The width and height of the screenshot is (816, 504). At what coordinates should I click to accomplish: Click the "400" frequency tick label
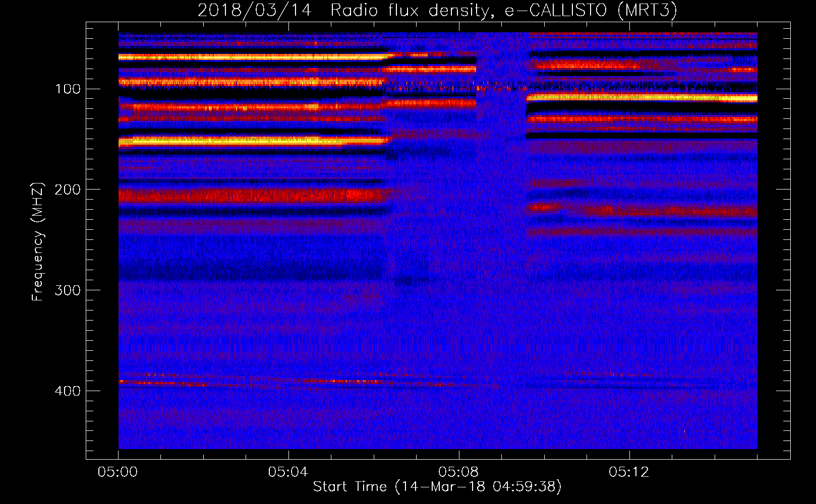pos(68,391)
